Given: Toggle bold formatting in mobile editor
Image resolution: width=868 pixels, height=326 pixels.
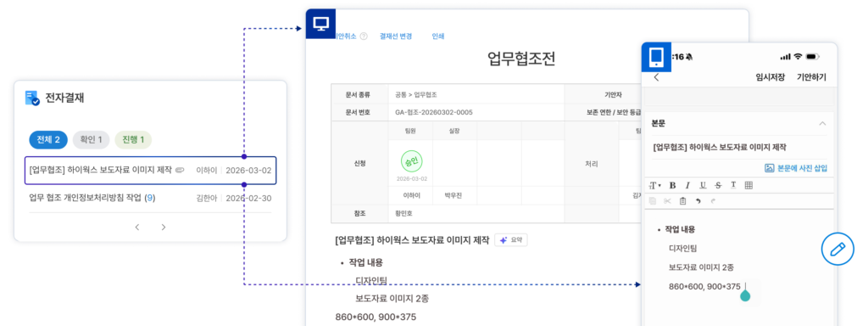Looking at the screenshot, I should point(672,185).
